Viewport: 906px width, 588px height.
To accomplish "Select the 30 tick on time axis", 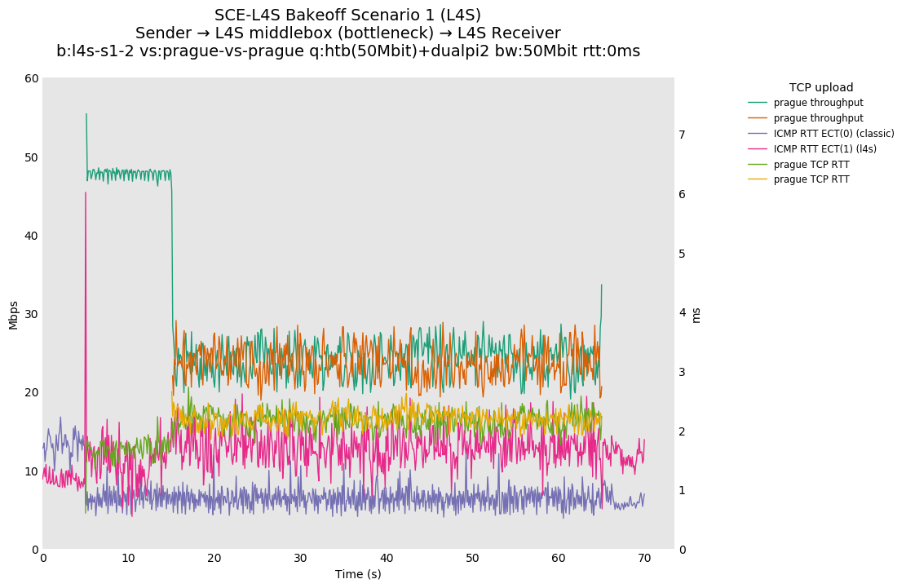I will coord(300,559).
